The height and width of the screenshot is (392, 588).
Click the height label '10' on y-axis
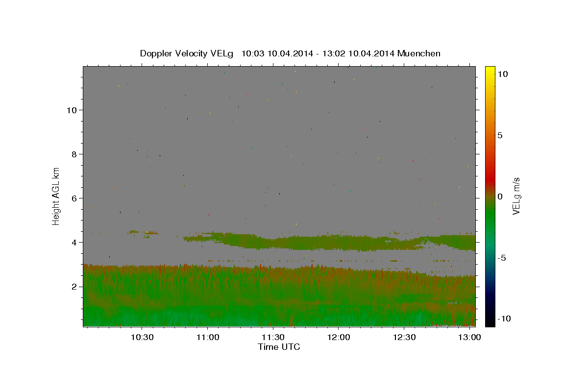pyautogui.click(x=72, y=110)
